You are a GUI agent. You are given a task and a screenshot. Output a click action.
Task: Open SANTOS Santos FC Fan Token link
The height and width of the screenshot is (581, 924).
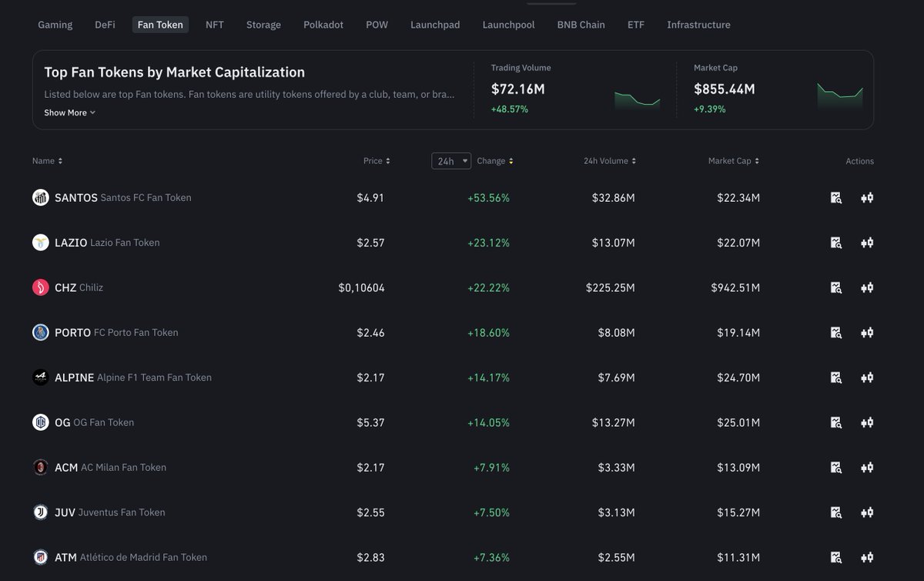(123, 198)
